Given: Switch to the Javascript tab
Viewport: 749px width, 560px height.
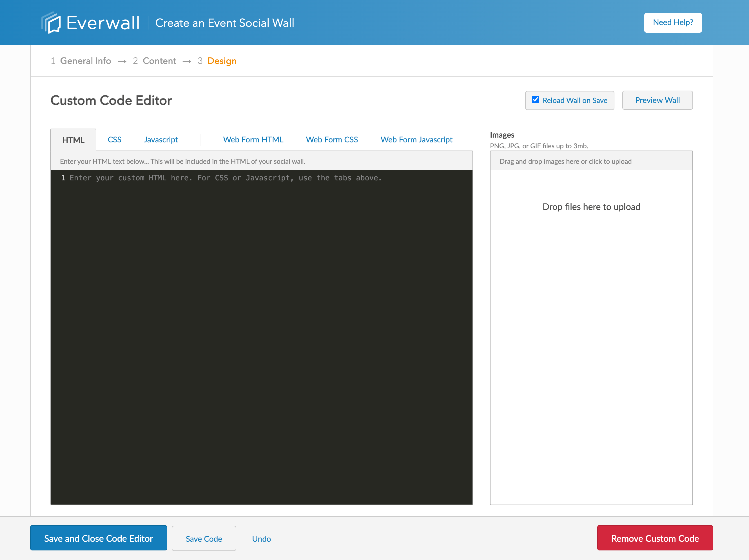Looking at the screenshot, I should (x=160, y=140).
